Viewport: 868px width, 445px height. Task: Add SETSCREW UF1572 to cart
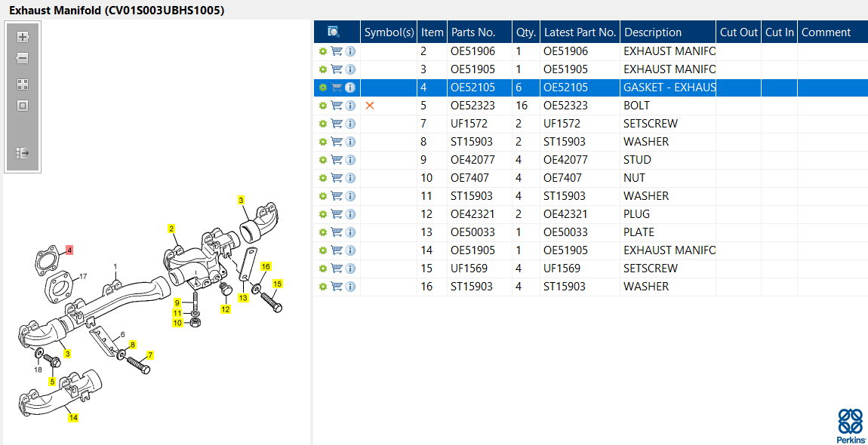[337, 124]
